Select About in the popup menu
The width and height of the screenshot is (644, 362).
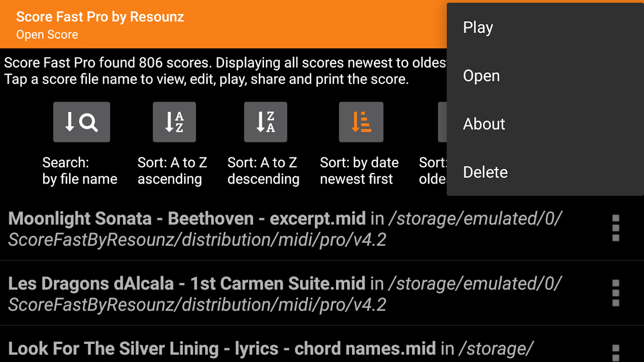484,124
